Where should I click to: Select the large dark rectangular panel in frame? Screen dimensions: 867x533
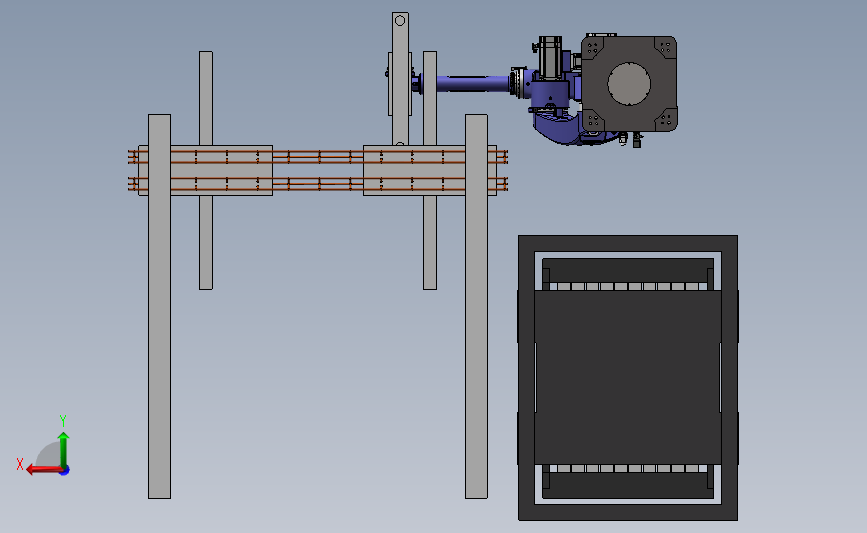(x=628, y=377)
